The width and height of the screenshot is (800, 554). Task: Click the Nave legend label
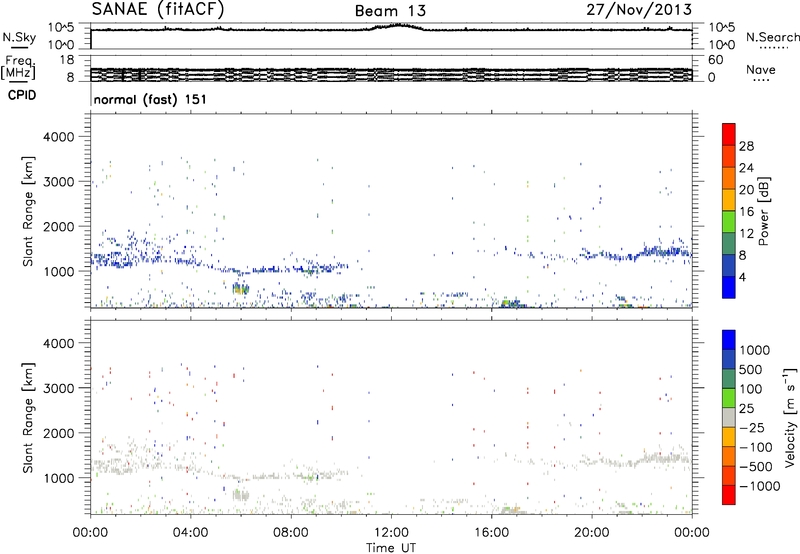(761, 69)
